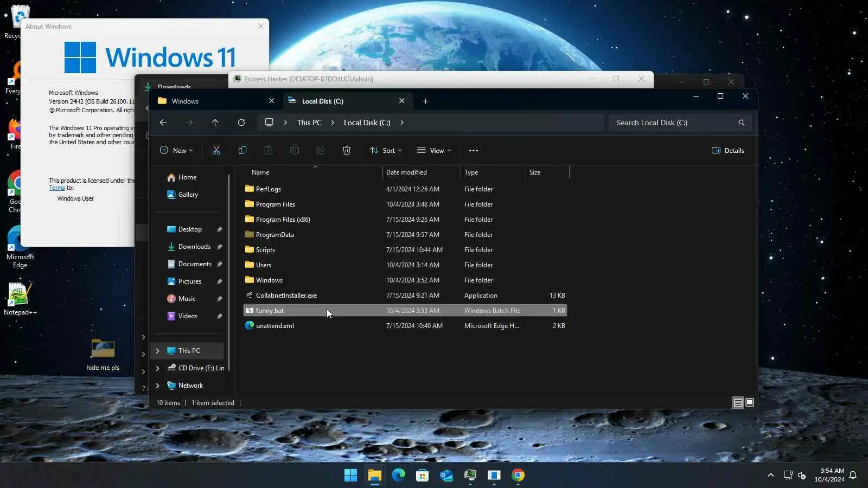Open Notepad++ desktop shortcut
This screenshot has height=488, width=868.
(x=20, y=299)
